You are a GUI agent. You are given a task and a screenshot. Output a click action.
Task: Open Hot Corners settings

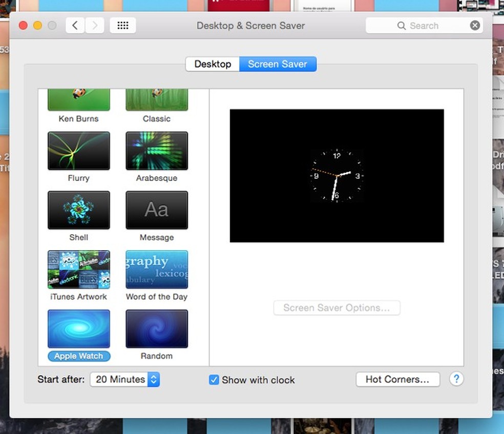[x=397, y=379]
